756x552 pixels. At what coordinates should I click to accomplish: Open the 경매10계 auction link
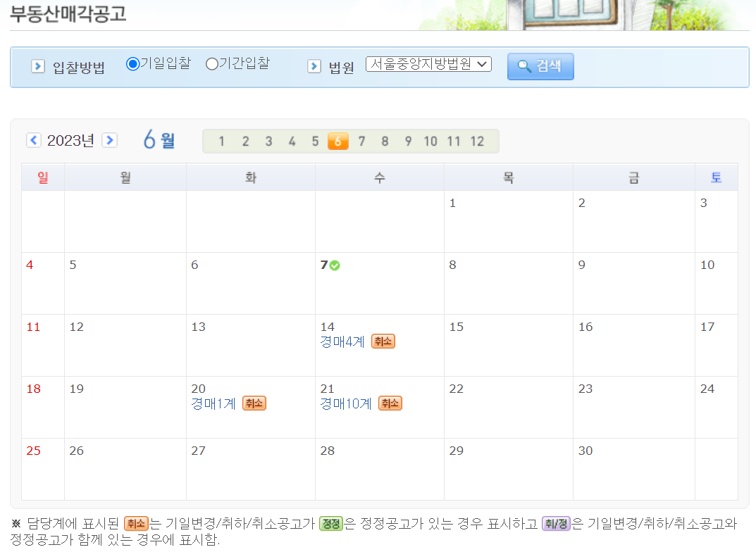click(x=345, y=403)
